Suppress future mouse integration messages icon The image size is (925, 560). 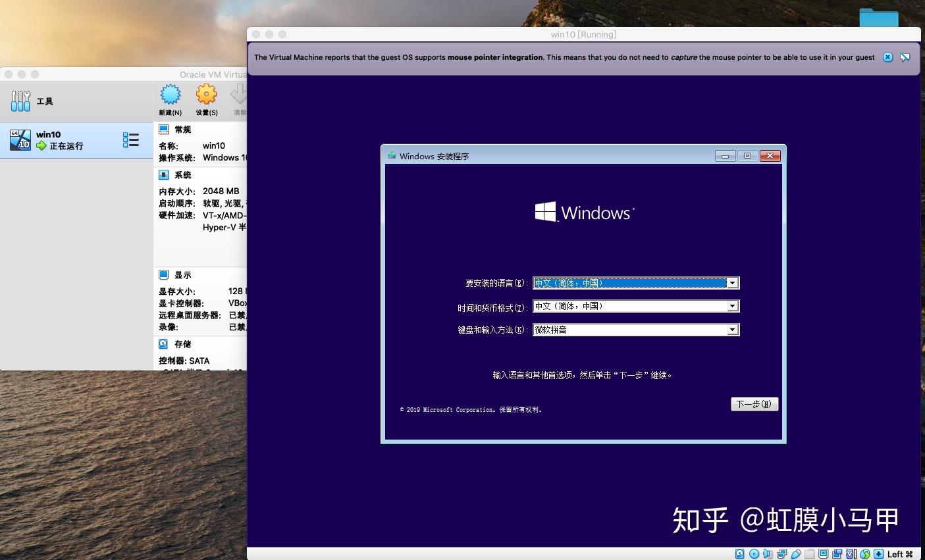pyautogui.click(x=905, y=57)
